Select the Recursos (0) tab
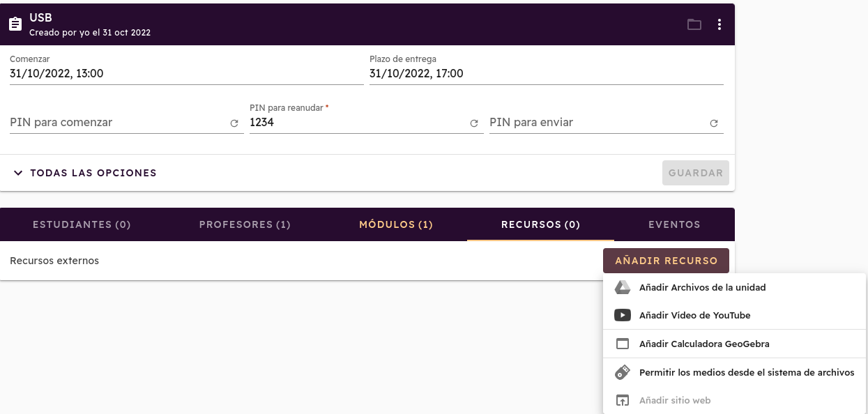868x414 pixels. [x=540, y=224]
